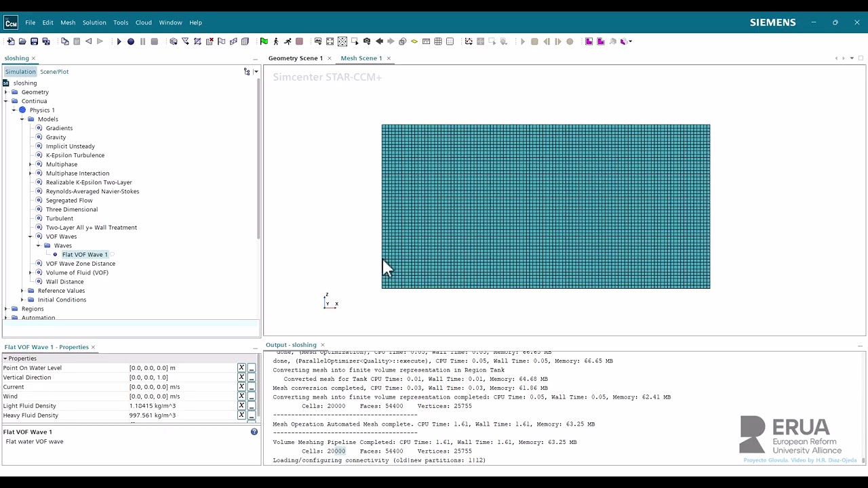Click the blue Step circle icon

tap(131, 41)
